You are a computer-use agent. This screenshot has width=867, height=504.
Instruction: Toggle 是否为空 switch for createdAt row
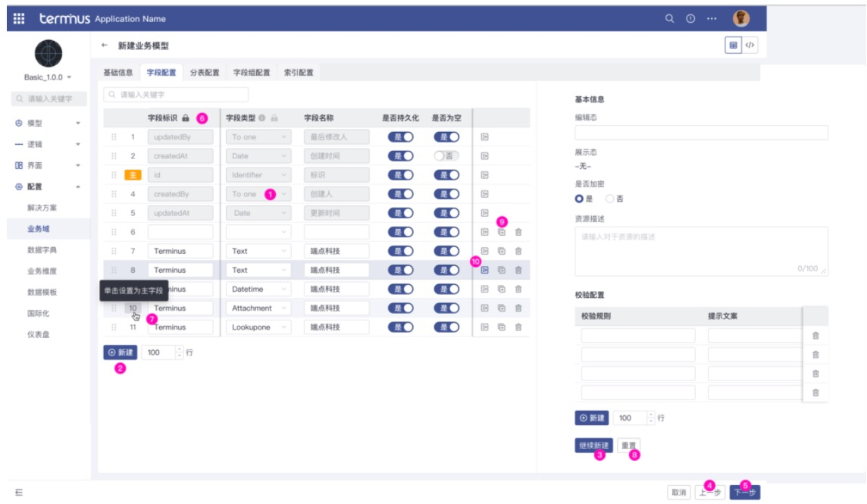(x=446, y=156)
